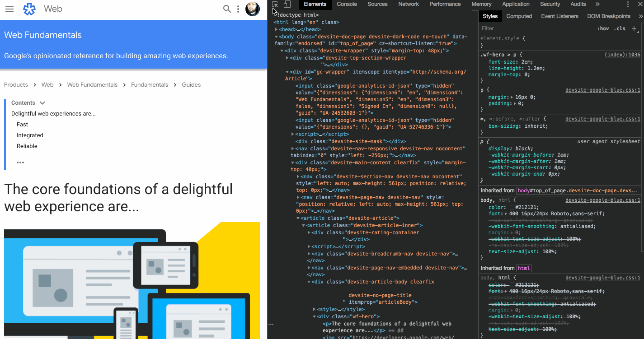Jump to the Fast section
Image resolution: width=644 pixels, height=339 pixels.
pyautogui.click(x=22, y=125)
